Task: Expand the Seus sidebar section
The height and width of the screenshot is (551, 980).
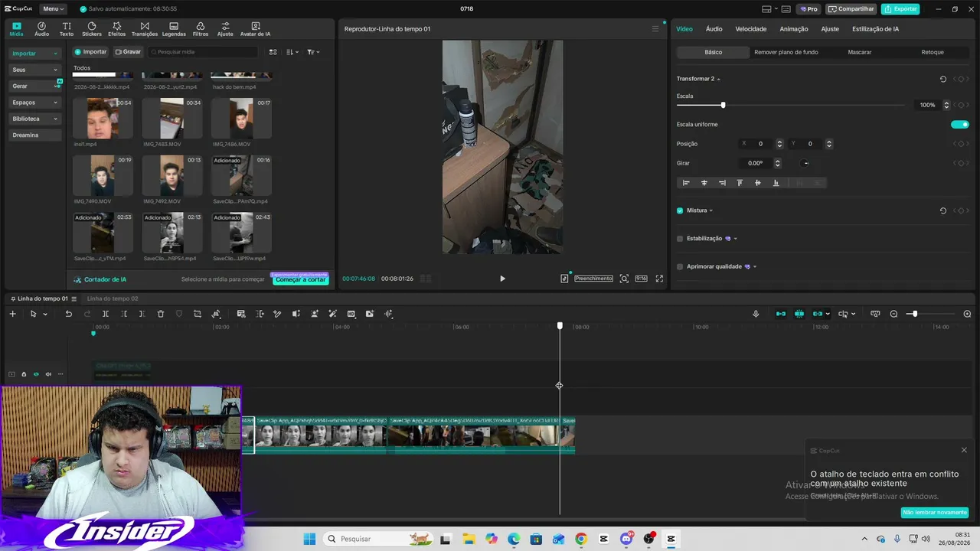Action: pyautogui.click(x=34, y=70)
